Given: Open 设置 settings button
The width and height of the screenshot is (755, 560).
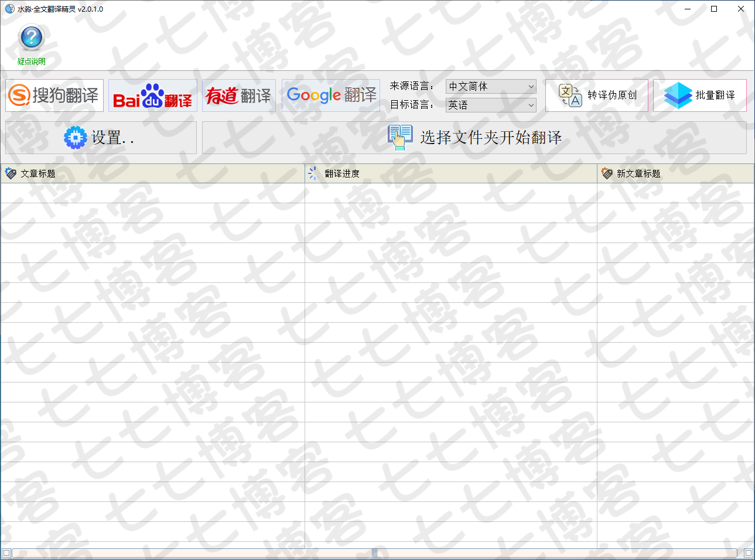Looking at the screenshot, I should [101, 138].
